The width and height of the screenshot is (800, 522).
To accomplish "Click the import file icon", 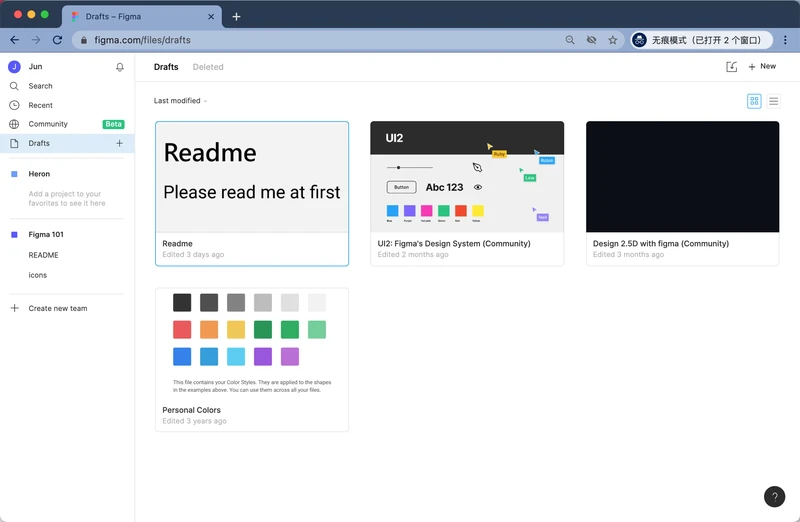I will [731, 67].
